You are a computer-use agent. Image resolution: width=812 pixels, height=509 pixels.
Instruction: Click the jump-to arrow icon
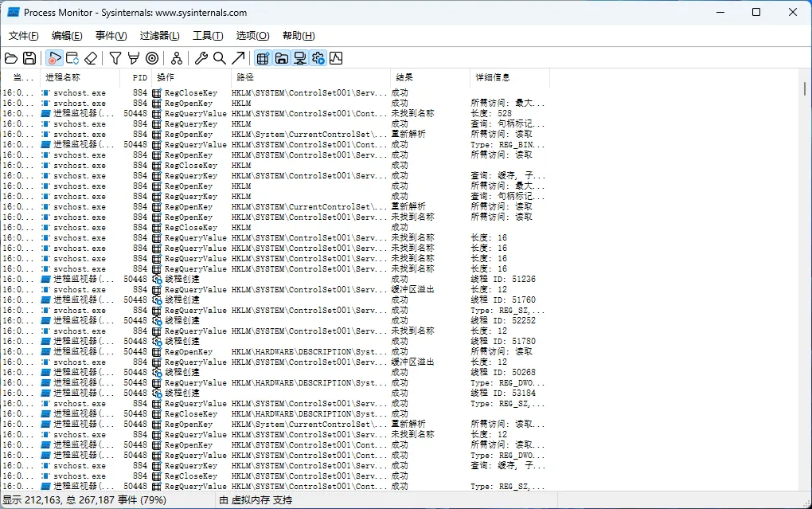tap(238, 58)
